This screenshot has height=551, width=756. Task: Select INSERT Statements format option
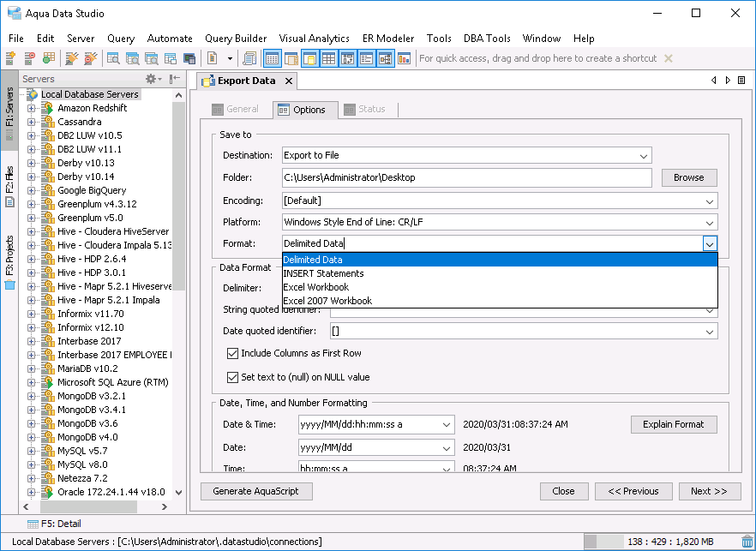[500, 273]
